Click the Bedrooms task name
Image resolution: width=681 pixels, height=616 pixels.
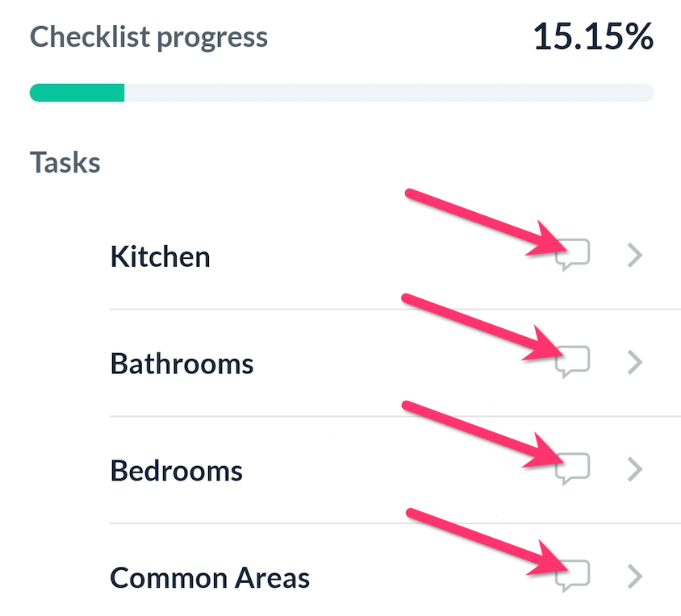click(x=176, y=470)
